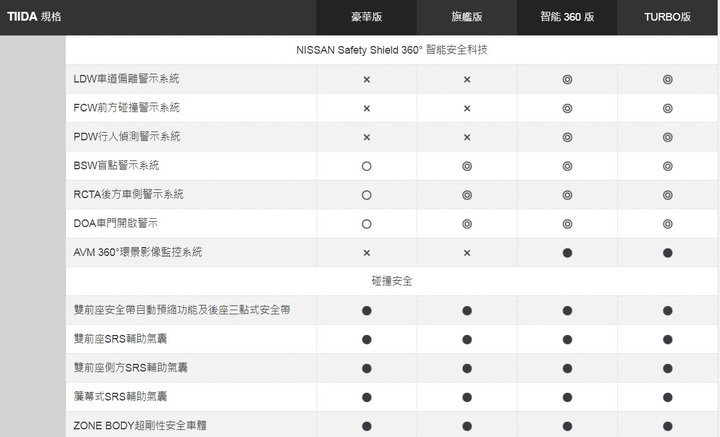Click the DOA hollow circle under 豪華版

(x=366, y=224)
